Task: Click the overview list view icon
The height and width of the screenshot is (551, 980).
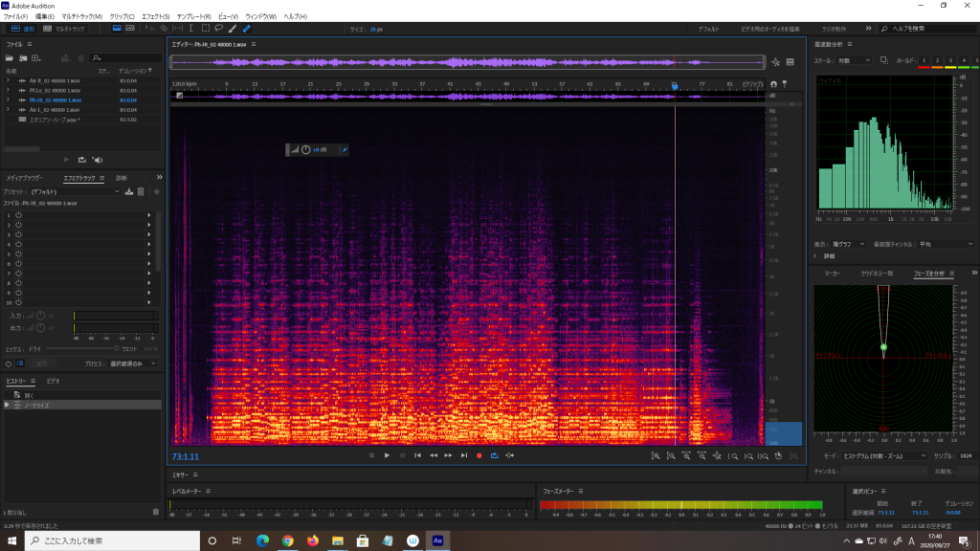Action: tap(790, 62)
